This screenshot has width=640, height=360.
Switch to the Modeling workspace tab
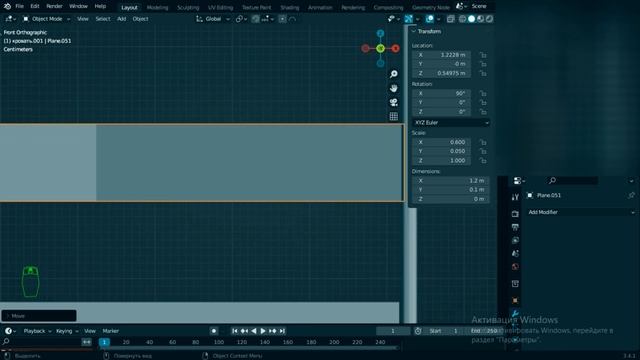point(157,7)
